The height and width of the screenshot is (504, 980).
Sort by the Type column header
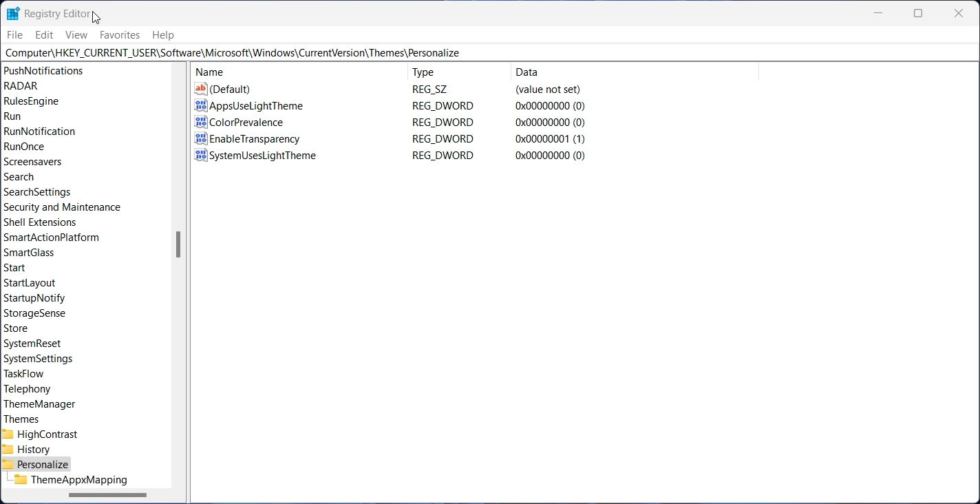point(460,72)
